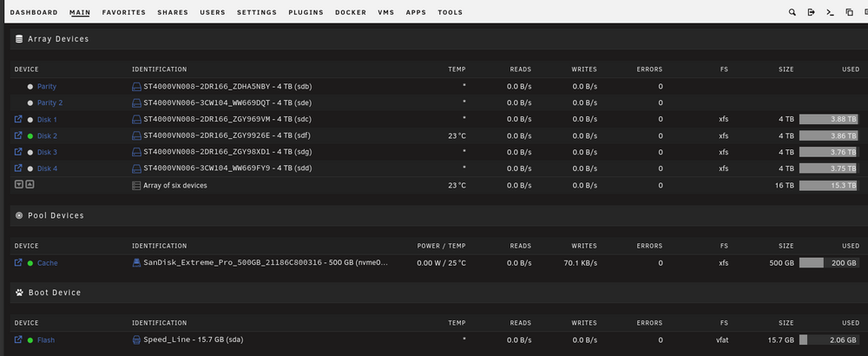Open the Parity 2 device link
This screenshot has width=868, height=356.
click(49, 103)
